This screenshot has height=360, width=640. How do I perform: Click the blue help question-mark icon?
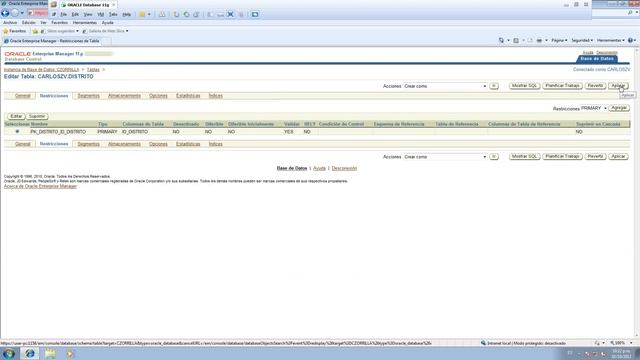pos(630,40)
